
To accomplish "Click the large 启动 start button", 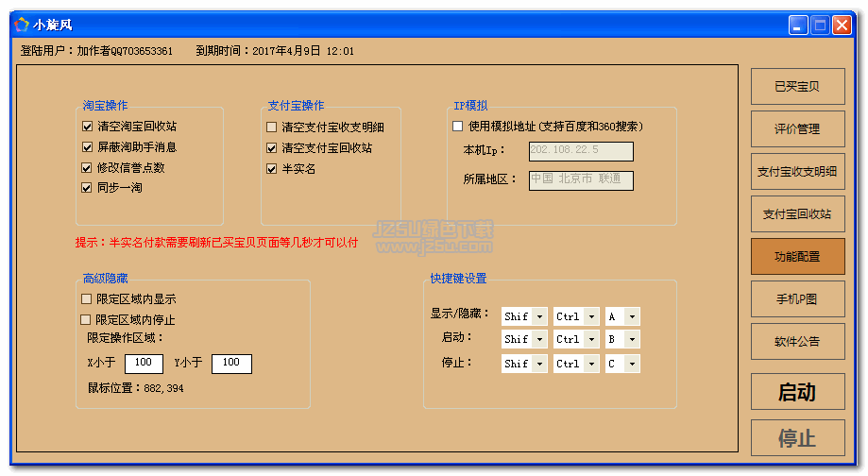I will coord(798,392).
